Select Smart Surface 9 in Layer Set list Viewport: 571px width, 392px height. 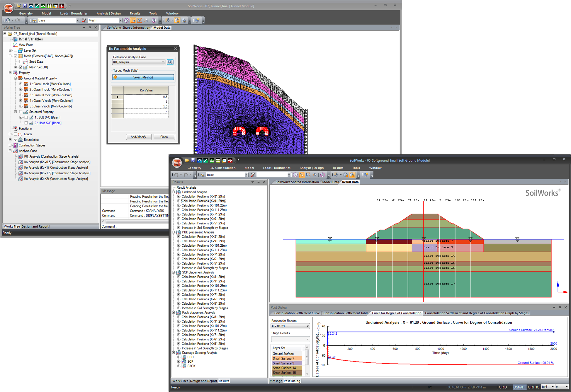pos(287,363)
